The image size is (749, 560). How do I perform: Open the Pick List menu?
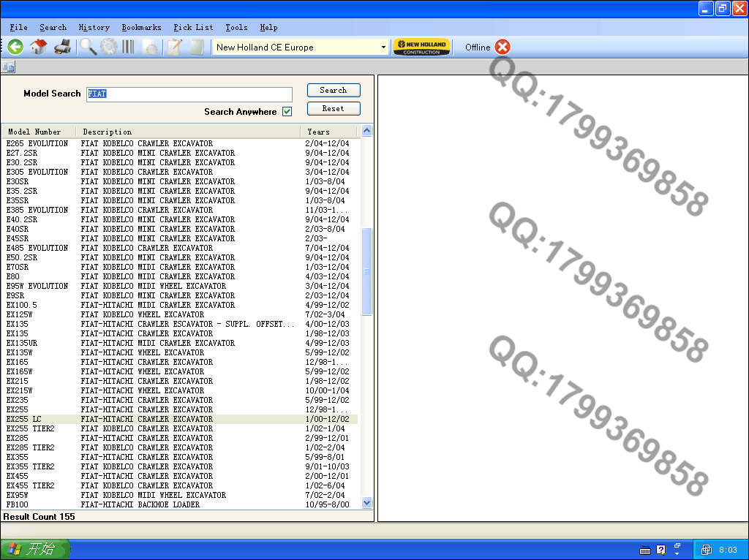point(193,27)
